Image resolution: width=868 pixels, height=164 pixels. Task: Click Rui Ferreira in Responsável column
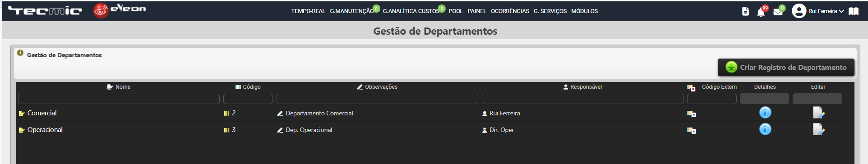505,114
